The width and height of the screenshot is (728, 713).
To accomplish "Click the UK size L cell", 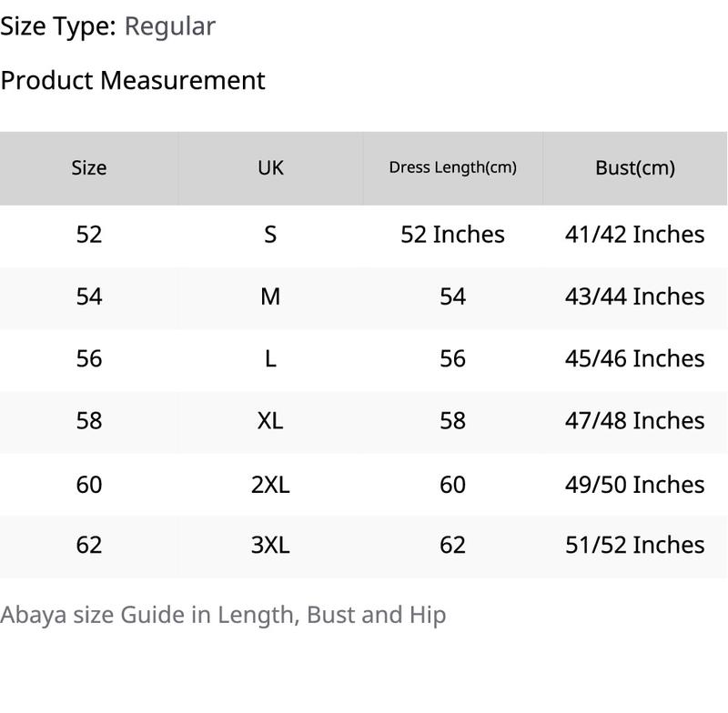I will click(270, 358).
